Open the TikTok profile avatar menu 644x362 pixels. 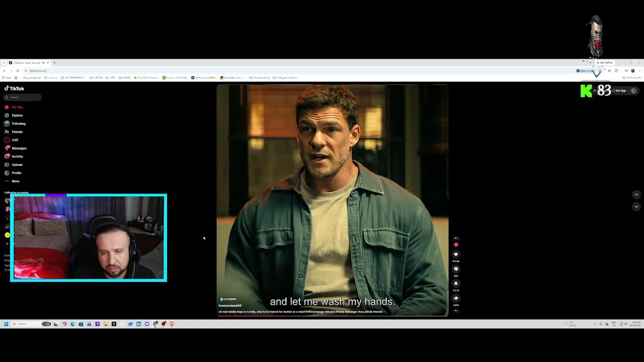[x=633, y=90]
